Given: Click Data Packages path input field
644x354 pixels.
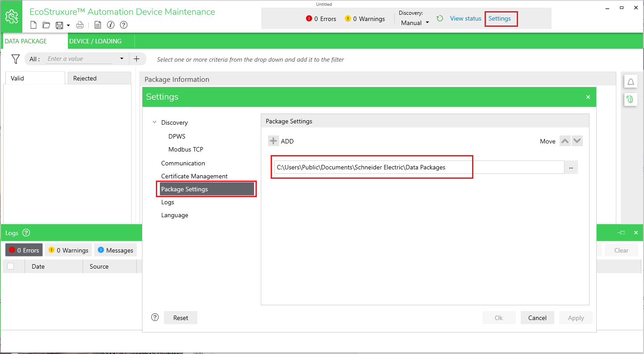Looking at the screenshot, I should pos(419,167).
